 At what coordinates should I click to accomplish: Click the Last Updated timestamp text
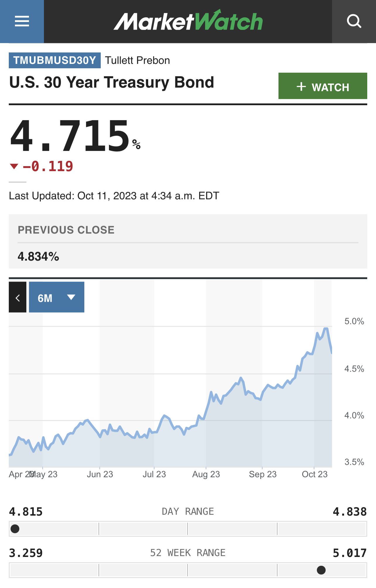[114, 196]
